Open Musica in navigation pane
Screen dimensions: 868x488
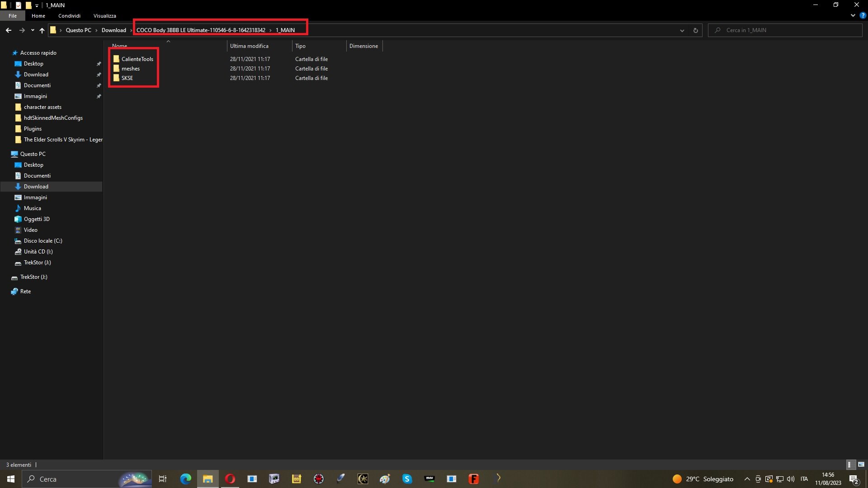[x=32, y=208]
